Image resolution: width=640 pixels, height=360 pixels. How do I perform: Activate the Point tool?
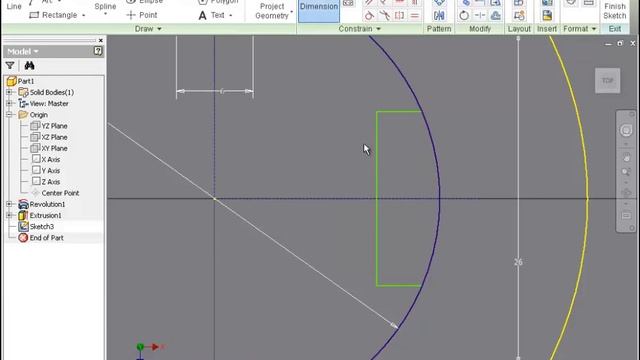[x=142, y=15]
